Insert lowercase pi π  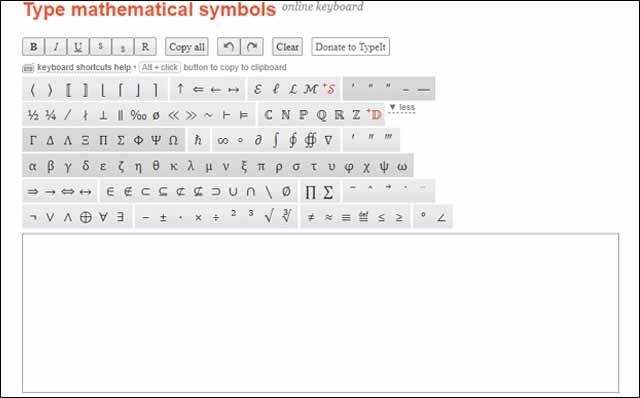[261, 166]
